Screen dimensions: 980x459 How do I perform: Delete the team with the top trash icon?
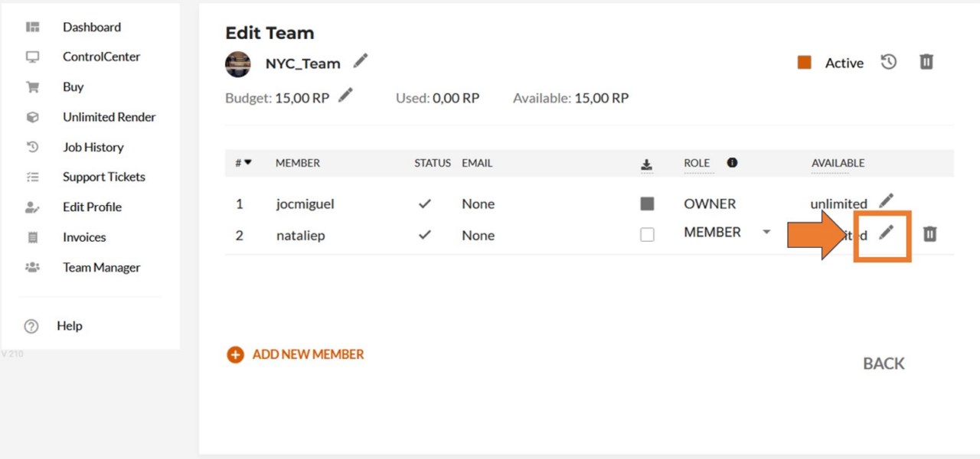pos(926,62)
